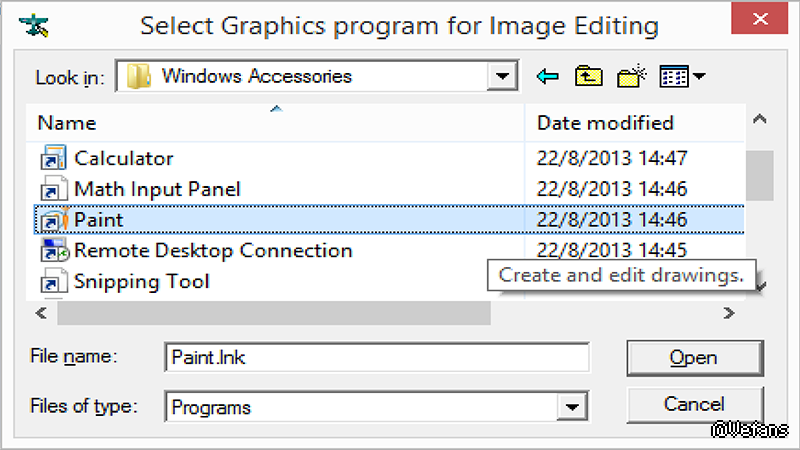Screen dimensions: 800x450
Task: Open the View menu icon
Action: 675,76
